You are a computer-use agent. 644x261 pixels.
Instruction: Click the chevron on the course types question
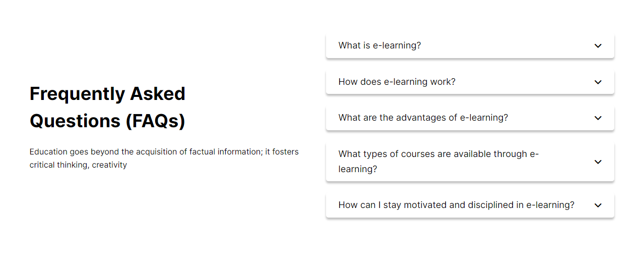point(598,162)
